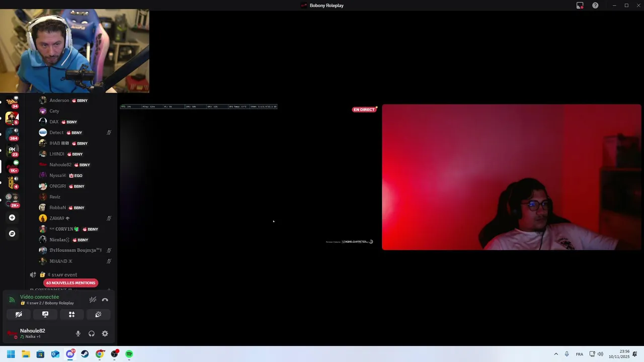Open the Discord server with 34 badge
This screenshot has height=362, width=644.
coord(12,102)
